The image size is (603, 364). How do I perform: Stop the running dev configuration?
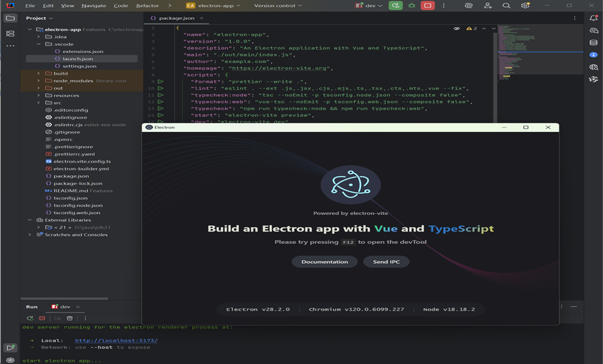click(427, 6)
